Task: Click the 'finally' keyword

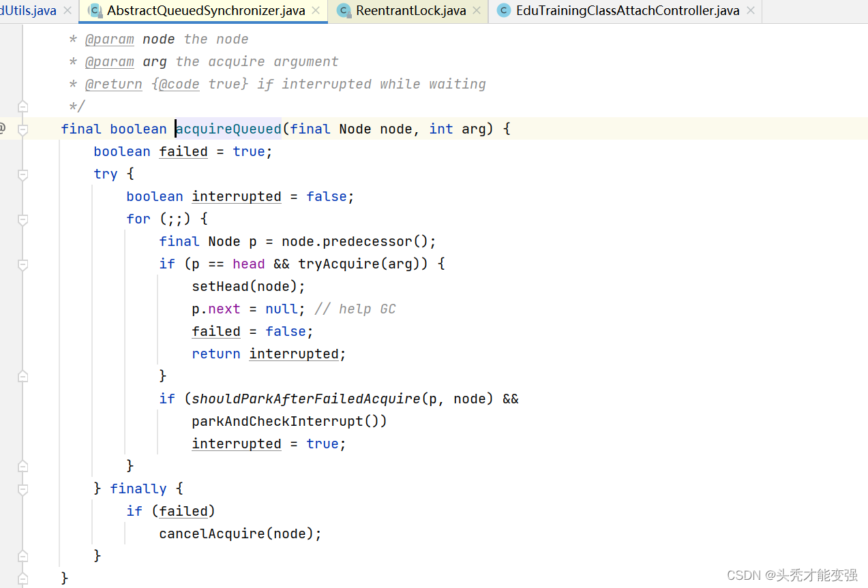Action: click(x=138, y=489)
